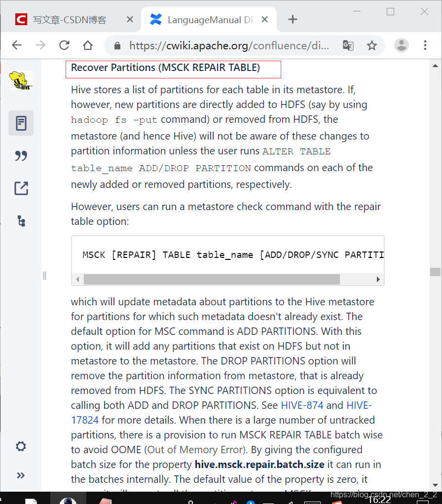The image size is (442, 504).
Task: Switch to the 写文章-CSDN博客 tab
Action: [x=70, y=20]
